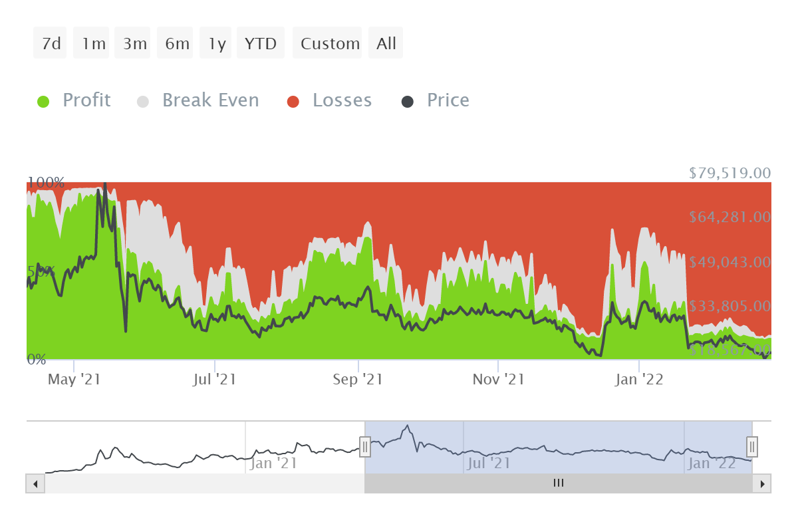The height and width of the screenshot is (532, 798).
Task: Set time range to 6m
Action: click(x=177, y=43)
